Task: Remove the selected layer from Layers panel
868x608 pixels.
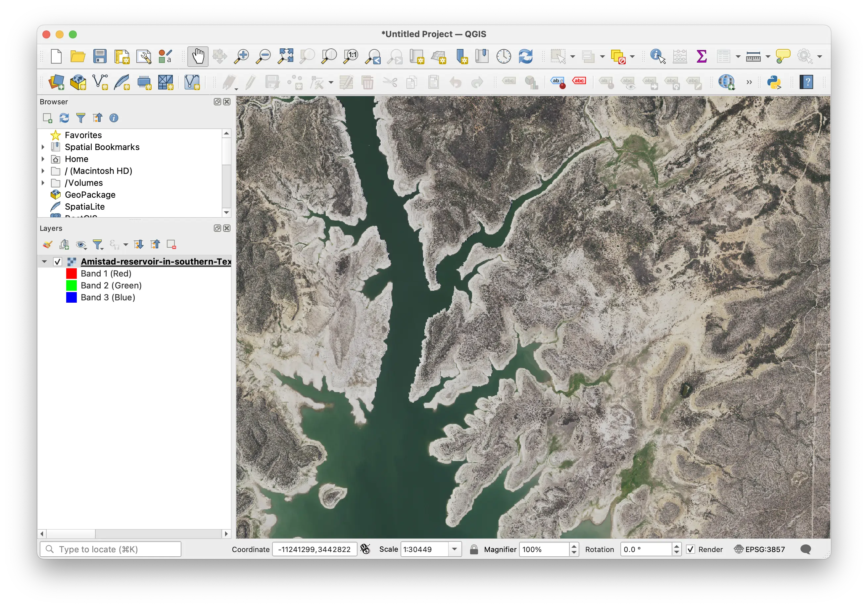Action: (171, 245)
